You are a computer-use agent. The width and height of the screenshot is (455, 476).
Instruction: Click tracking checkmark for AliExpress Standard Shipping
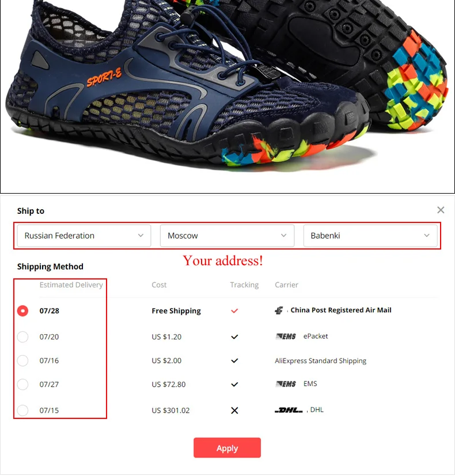pos(234,361)
